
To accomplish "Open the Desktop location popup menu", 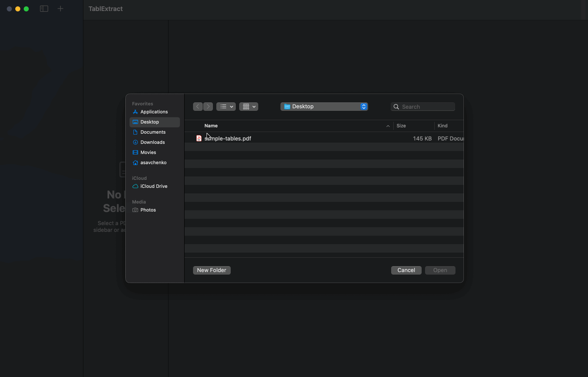I will (324, 106).
